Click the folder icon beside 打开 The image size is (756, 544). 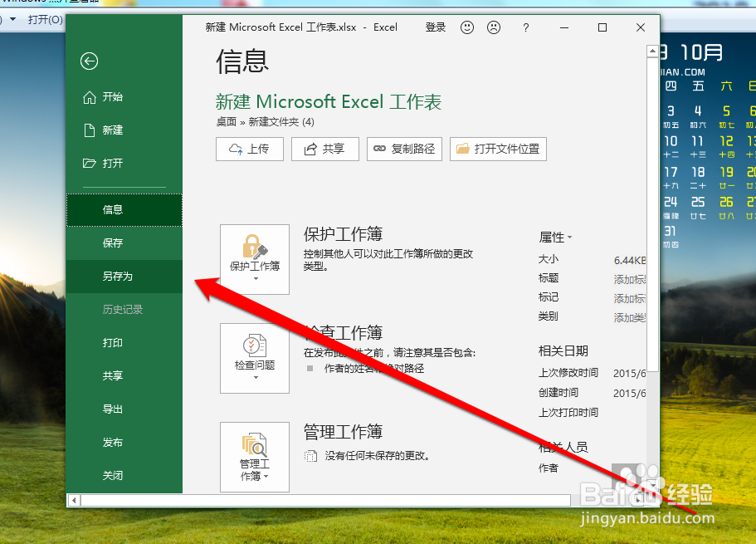tap(89, 163)
